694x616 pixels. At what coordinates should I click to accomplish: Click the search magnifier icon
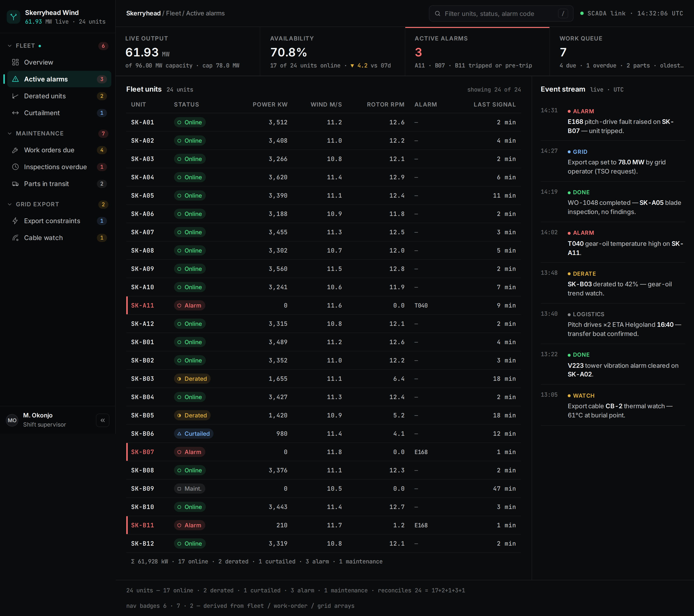[438, 13]
